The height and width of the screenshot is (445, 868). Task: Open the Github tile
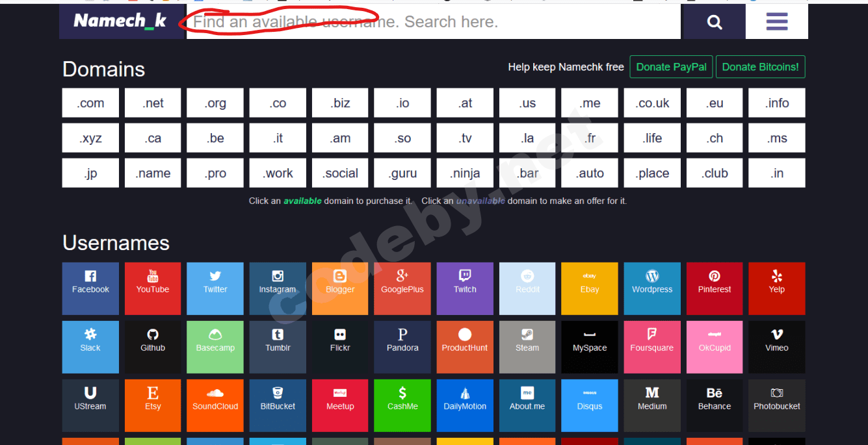153,347
